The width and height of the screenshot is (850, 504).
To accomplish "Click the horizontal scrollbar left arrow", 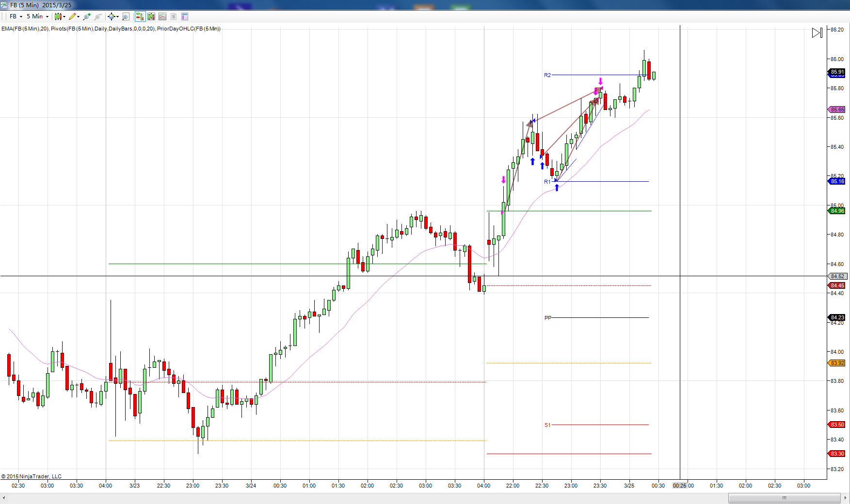I will [4, 498].
